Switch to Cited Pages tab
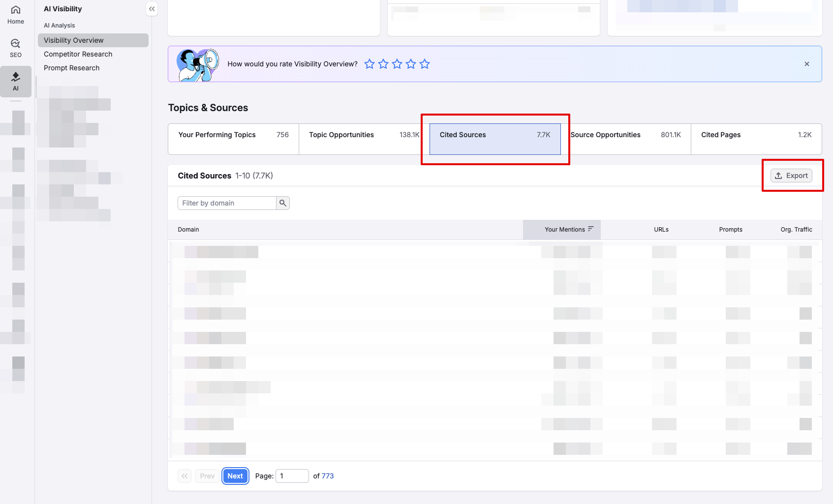833x504 pixels. coord(756,139)
